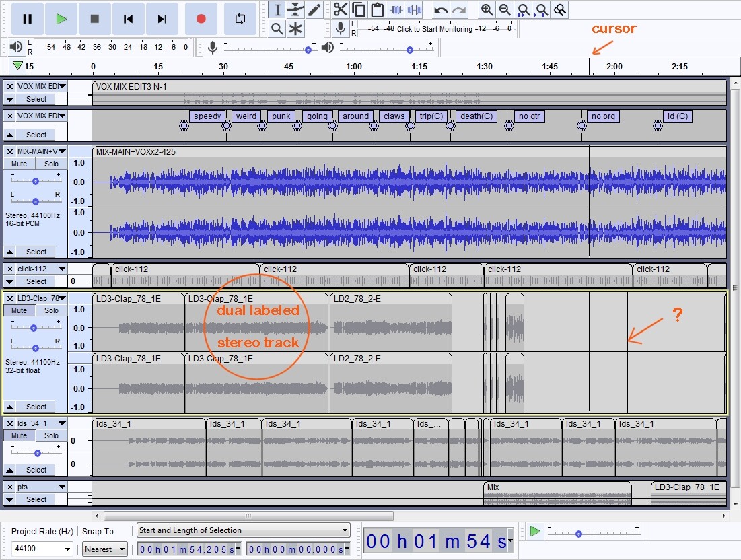Copy selection with the copy icon
741x560 pixels.
pos(359,10)
